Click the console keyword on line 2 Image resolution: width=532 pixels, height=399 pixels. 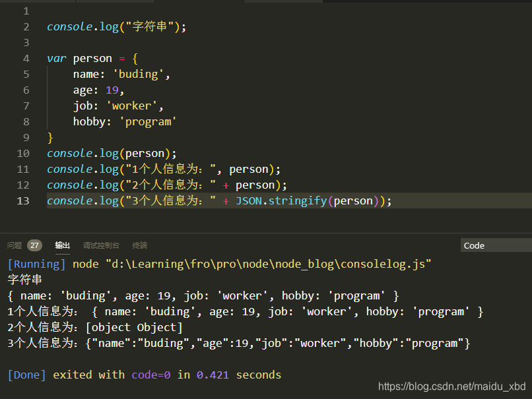click(69, 26)
